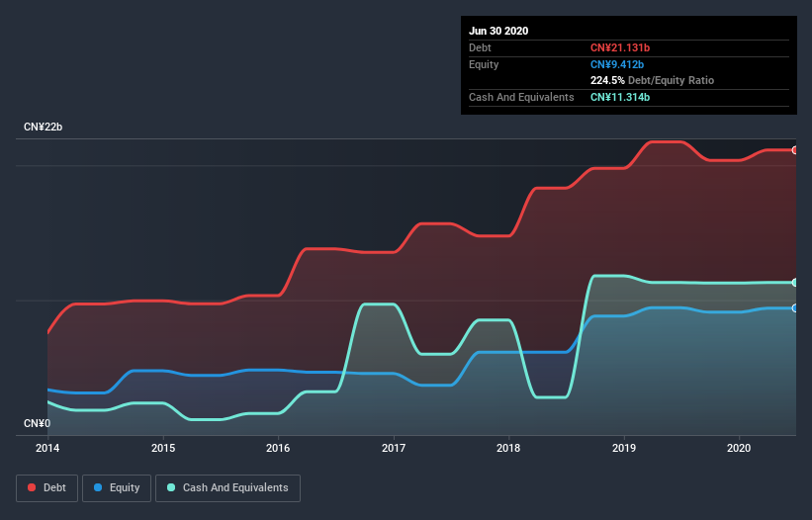The height and width of the screenshot is (520, 812).
Task: Click the 2020 x-axis label
Action: pos(739,448)
